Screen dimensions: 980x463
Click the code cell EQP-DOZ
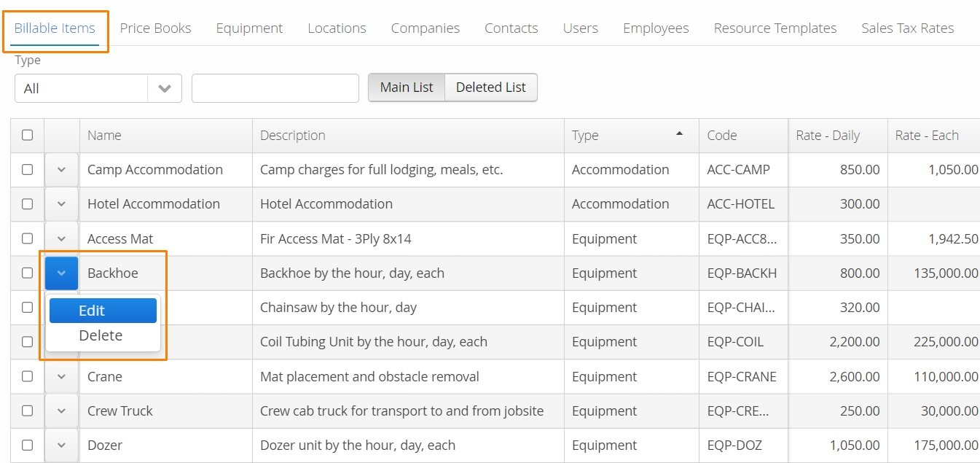743,445
